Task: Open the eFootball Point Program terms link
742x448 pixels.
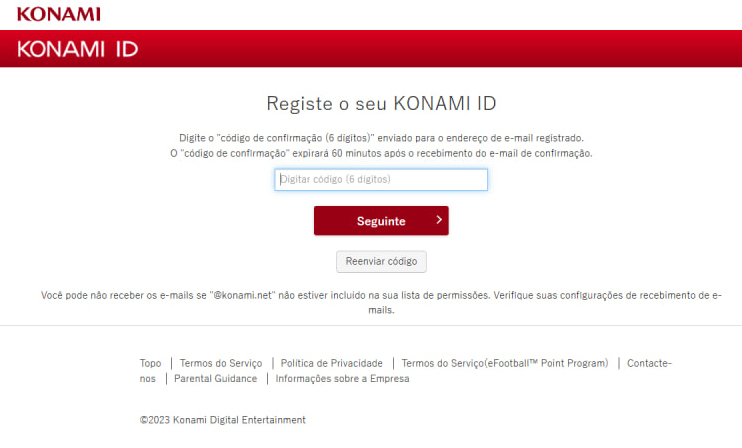Action: (504, 364)
